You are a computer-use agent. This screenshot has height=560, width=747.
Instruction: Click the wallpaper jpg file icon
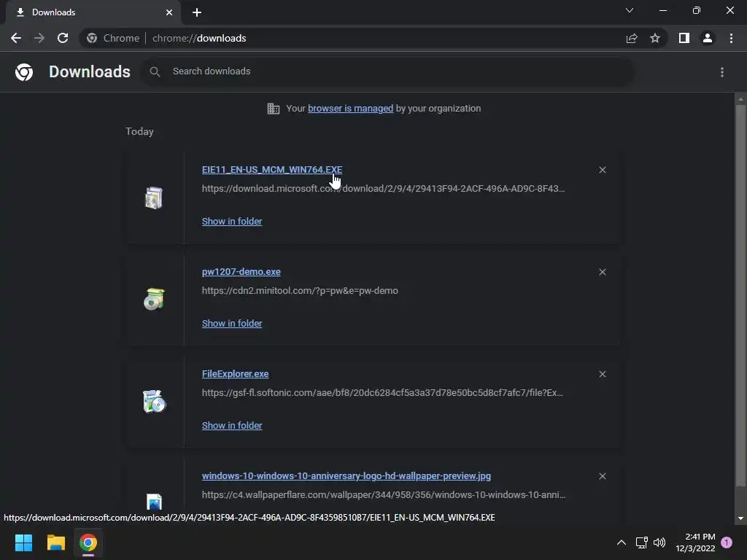pyautogui.click(x=154, y=502)
